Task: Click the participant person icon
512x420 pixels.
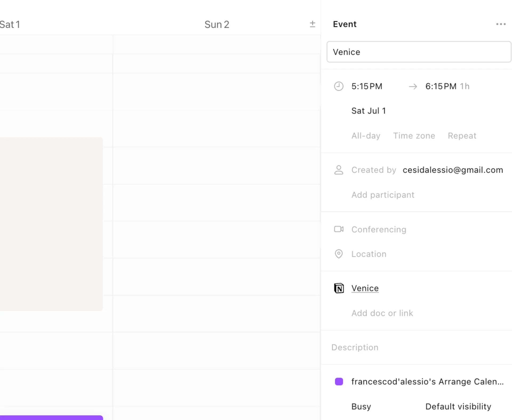Action: [338, 170]
